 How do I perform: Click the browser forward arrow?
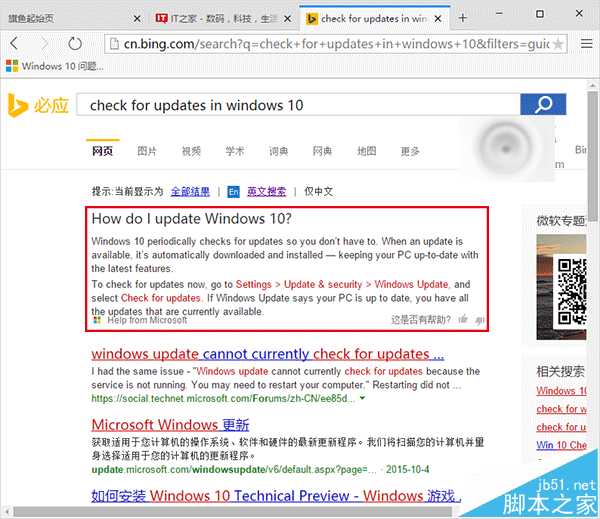tap(44, 44)
